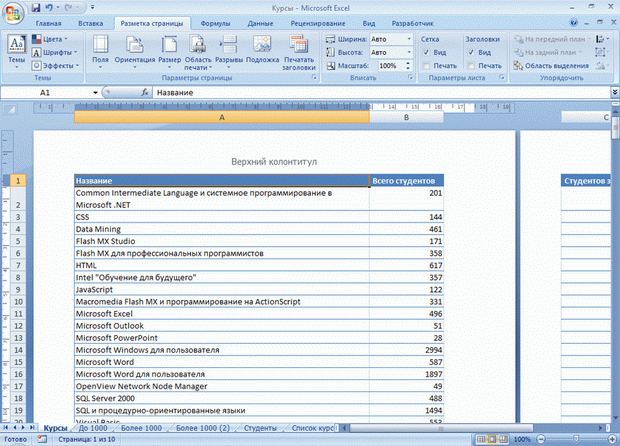Customize Quick Access Toolbar dropdown
620x446 pixels.
coord(93,8)
